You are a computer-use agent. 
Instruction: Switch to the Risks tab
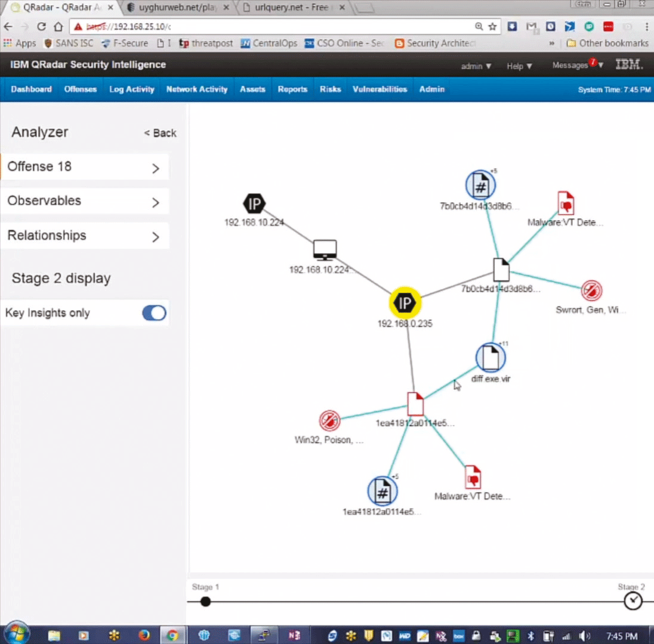331,89
